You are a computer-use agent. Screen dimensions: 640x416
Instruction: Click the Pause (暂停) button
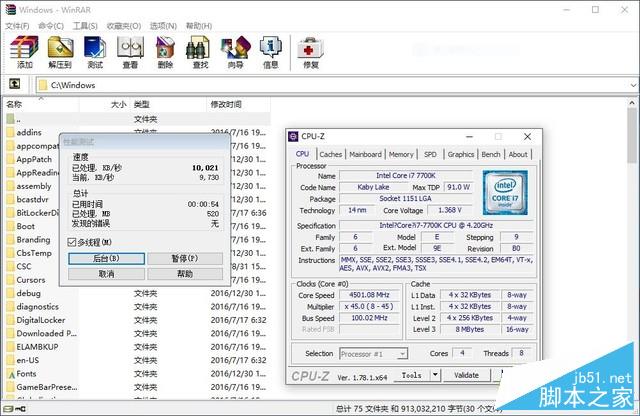185,258
